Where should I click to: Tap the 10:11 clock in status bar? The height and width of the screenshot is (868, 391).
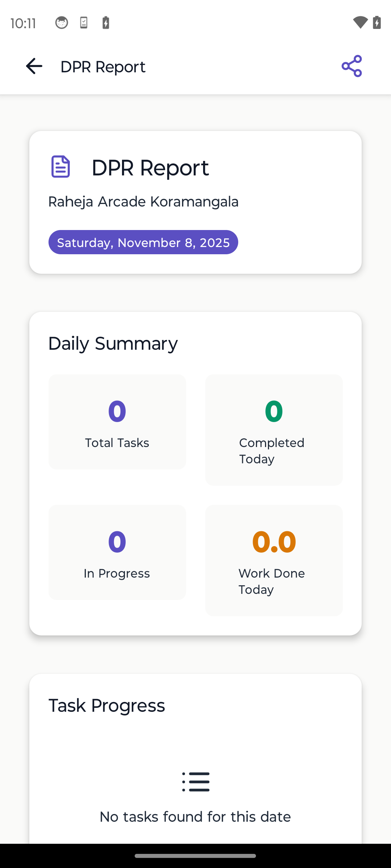tap(23, 24)
